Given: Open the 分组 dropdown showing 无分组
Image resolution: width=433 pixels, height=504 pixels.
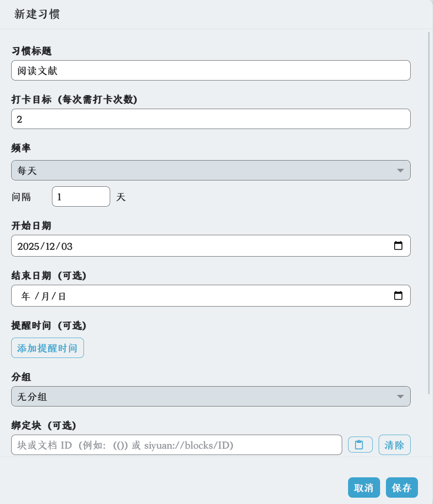Looking at the screenshot, I should click(x=210, y=396).
